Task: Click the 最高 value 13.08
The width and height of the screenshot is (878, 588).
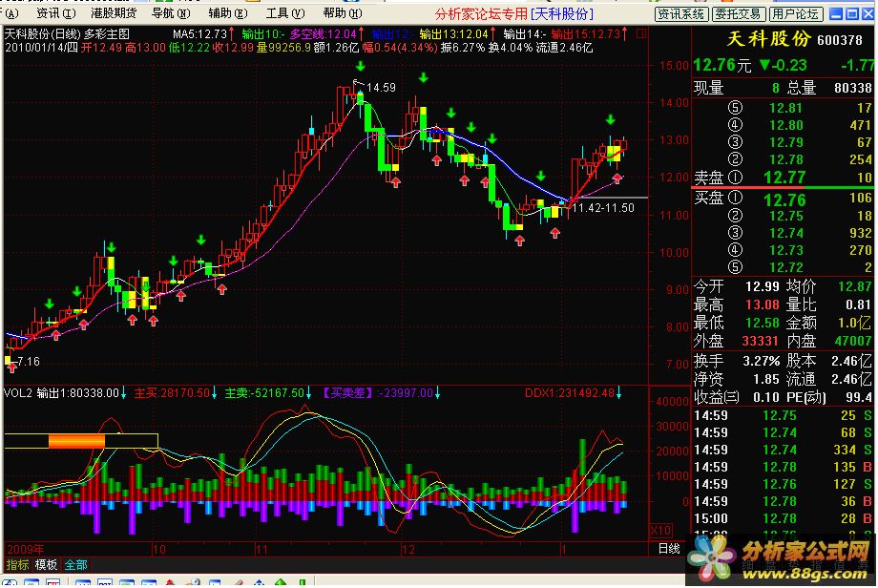Action: click(x=762, y=305)
